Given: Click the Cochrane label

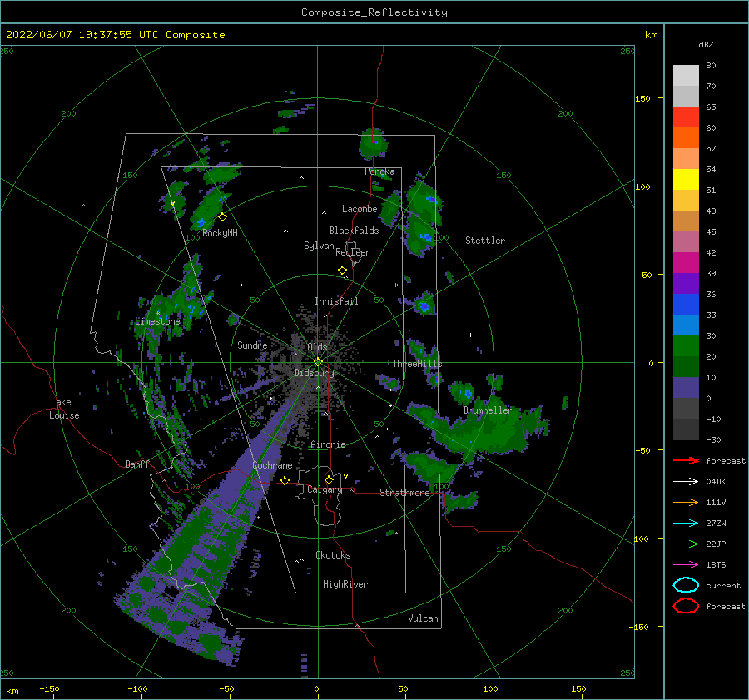Looking at the screenshot, I should click(272, 465).
